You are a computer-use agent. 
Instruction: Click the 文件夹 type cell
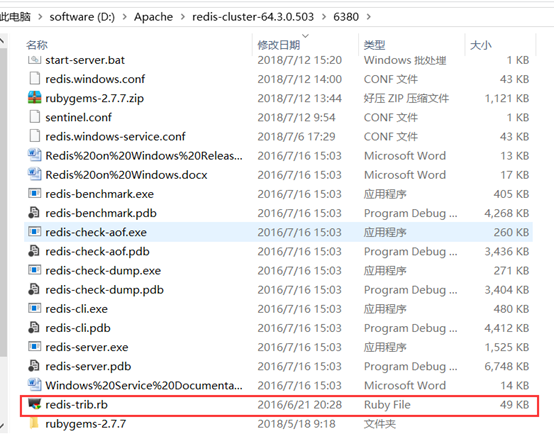point(380,423)
